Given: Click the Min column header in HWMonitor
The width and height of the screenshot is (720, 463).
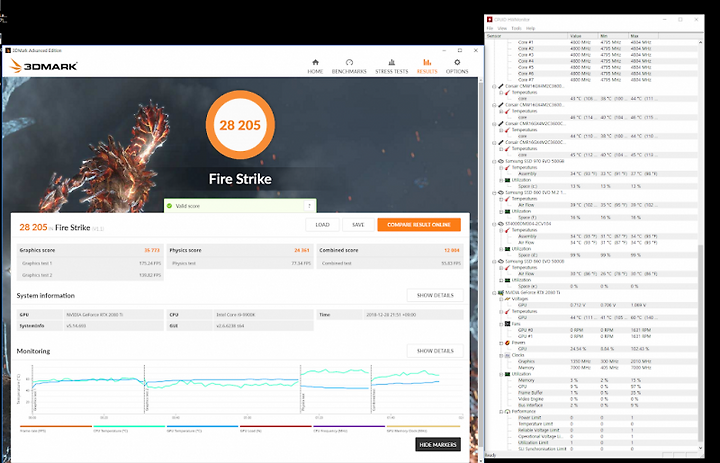Looking at the screenshot, I should tap(613, 36).
